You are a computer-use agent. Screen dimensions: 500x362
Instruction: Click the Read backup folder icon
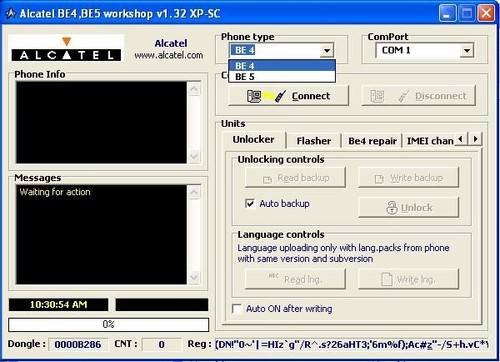(267, 180)
